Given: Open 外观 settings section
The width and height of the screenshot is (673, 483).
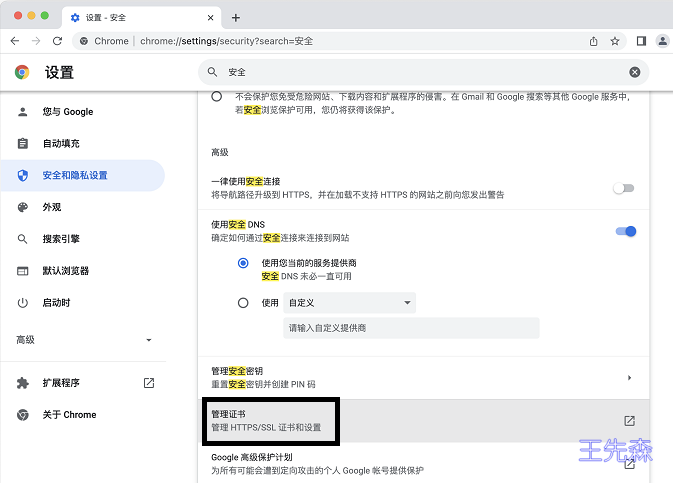Looking at the screenshot, I should click(x=82, y=207).
